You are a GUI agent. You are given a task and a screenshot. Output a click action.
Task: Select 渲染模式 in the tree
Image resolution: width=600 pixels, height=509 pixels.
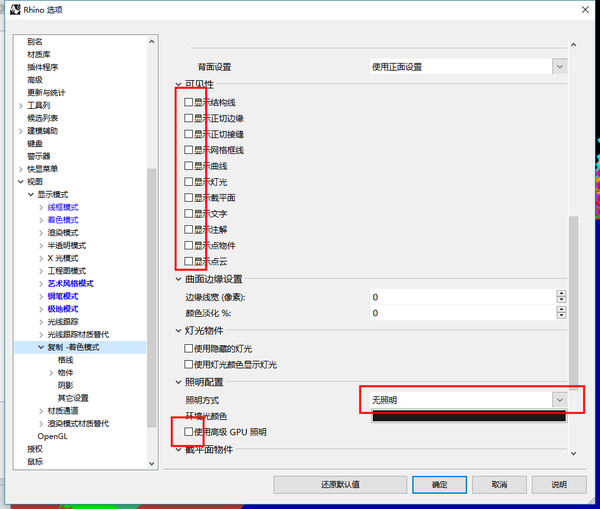click(x=63, y=233)
